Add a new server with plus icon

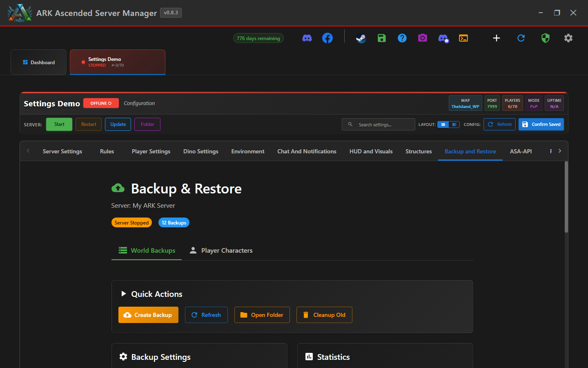point(497,38)
